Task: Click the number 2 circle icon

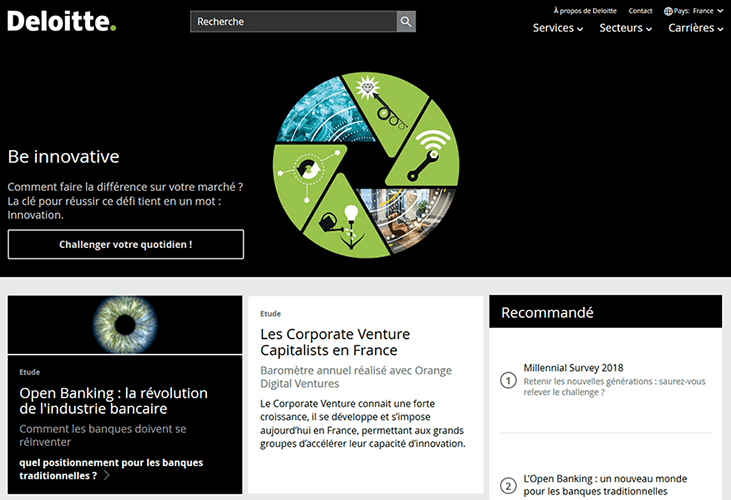Action: click(508, 486)
